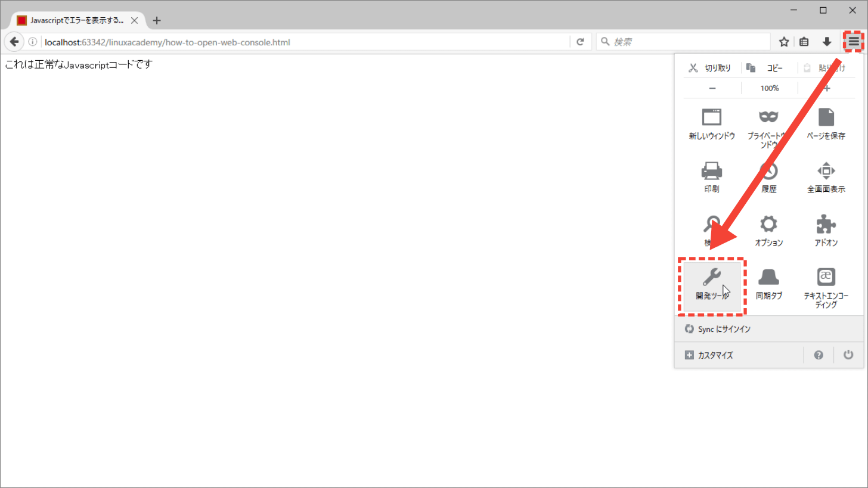Enter full screen (全画面表示) mode
This screenshot has width=868, height=488.
point(826,177)
